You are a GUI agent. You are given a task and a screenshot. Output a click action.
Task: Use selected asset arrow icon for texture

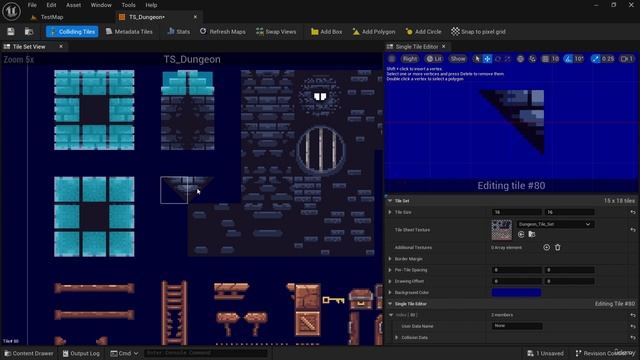coord(521,234)
